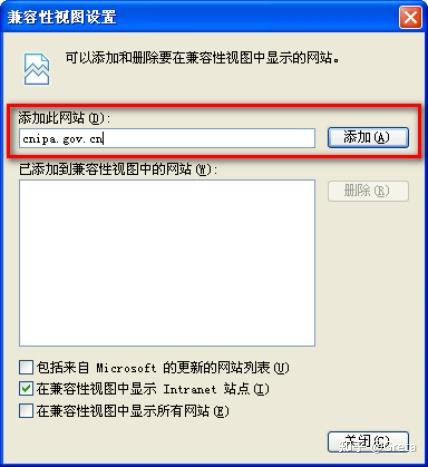The image size is (428, 467).
Task: Click the 知乎 watermark text
Action: 349,447
